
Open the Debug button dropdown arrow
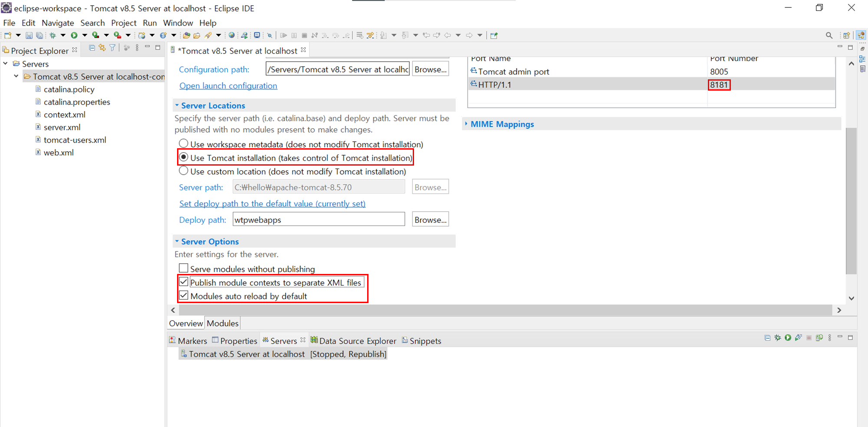pyautogui.click(x=63, y=36)
